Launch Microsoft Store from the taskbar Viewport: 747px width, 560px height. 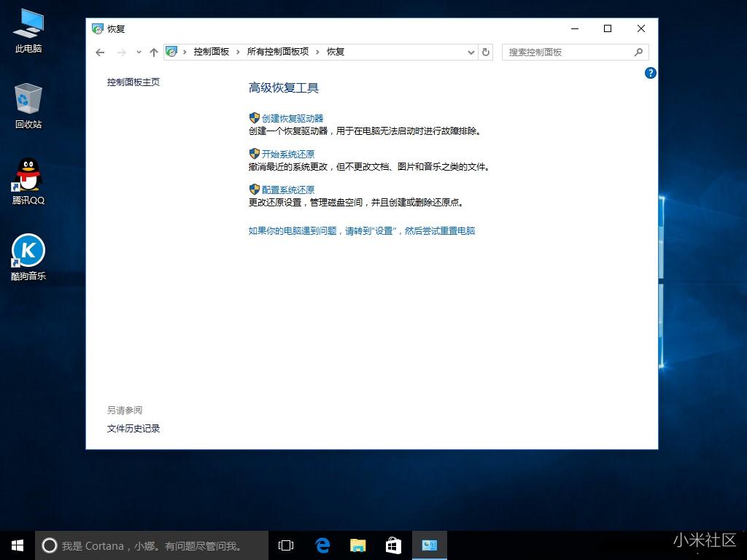[x=393, y=545]
